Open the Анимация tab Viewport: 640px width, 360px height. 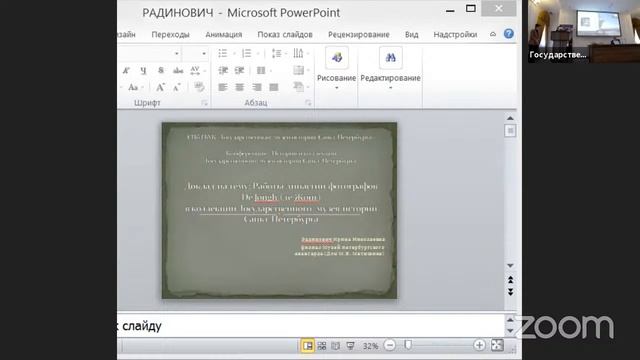224,35
